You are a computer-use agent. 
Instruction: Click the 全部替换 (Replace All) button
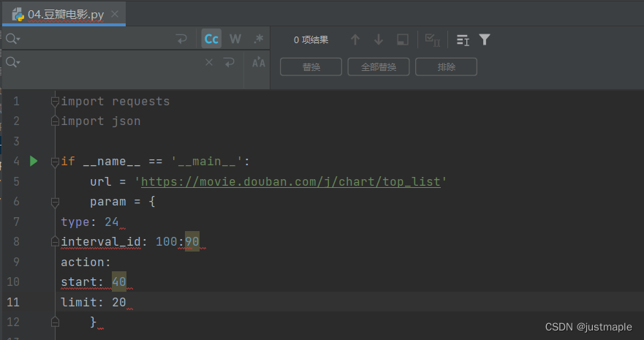(x=379, y=67)
